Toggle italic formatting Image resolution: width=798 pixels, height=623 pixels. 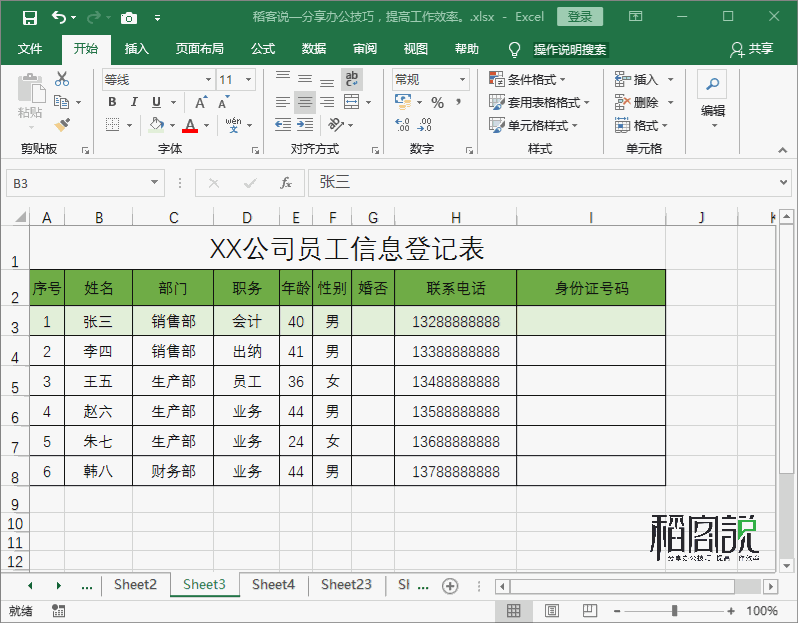point(134,102)
